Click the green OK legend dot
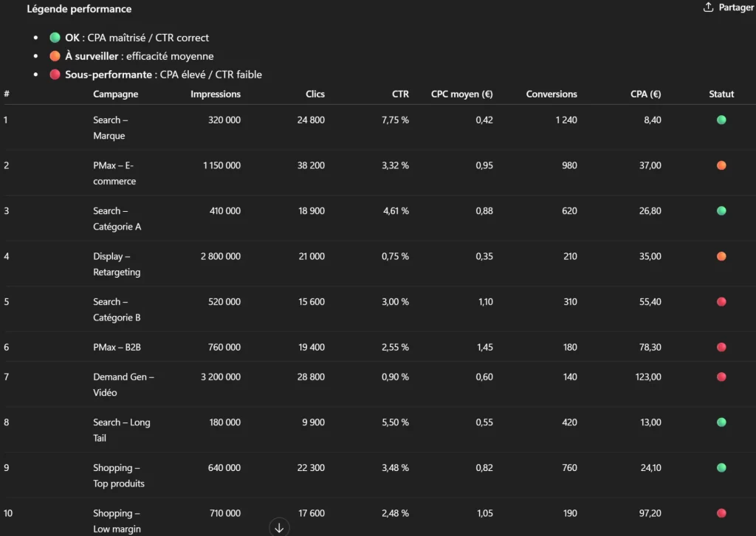The width and height of the screenshot is (756, 536). tap(55, 38)
